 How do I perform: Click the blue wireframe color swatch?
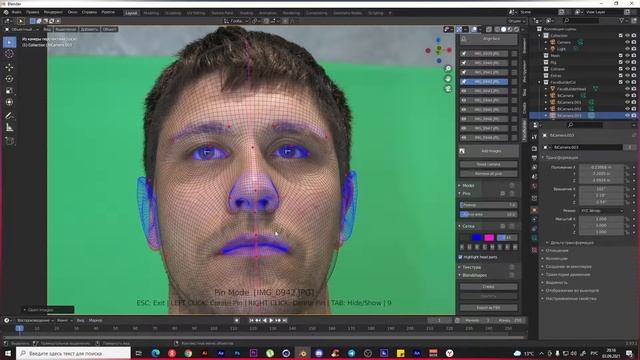click(476, 237)
